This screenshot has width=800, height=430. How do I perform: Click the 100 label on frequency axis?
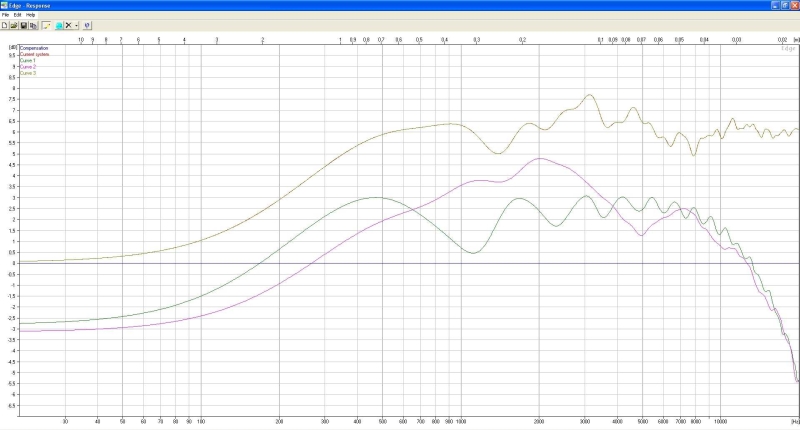point(201,421)
